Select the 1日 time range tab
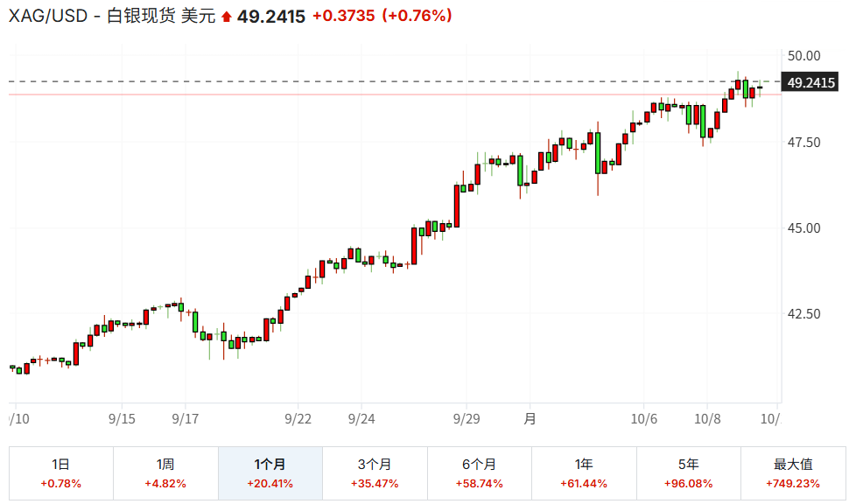The image size is (849, 504). [61, 473]
